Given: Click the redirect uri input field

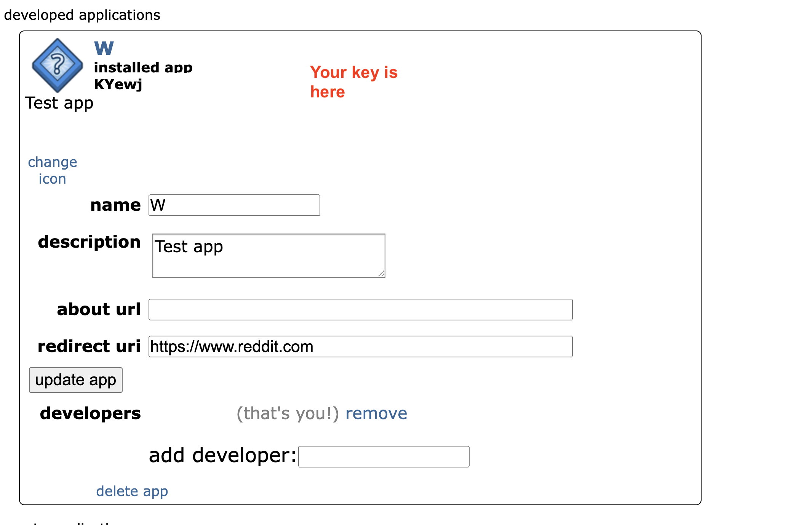Looking at the screenshot, I should point(360,346).
